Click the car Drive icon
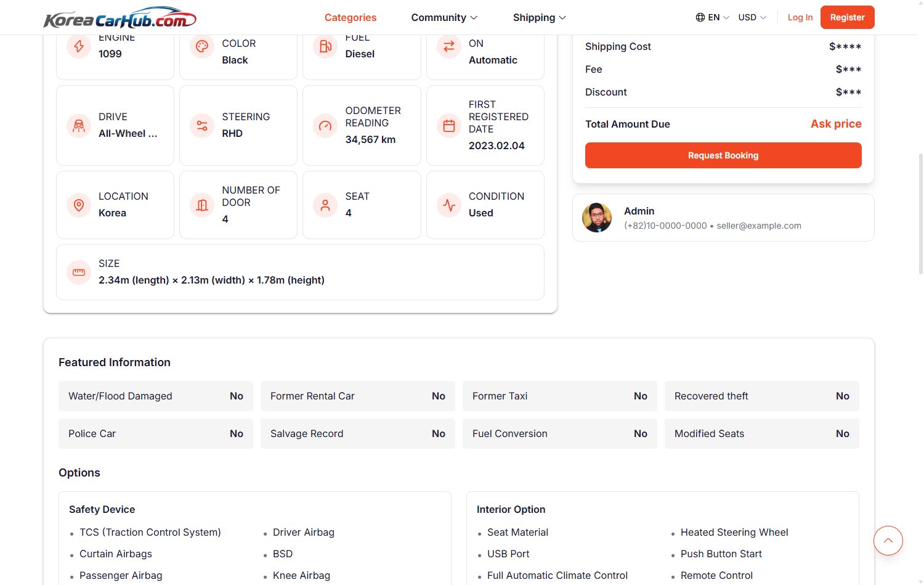The image size is (924, 585). tap(79, 126)
